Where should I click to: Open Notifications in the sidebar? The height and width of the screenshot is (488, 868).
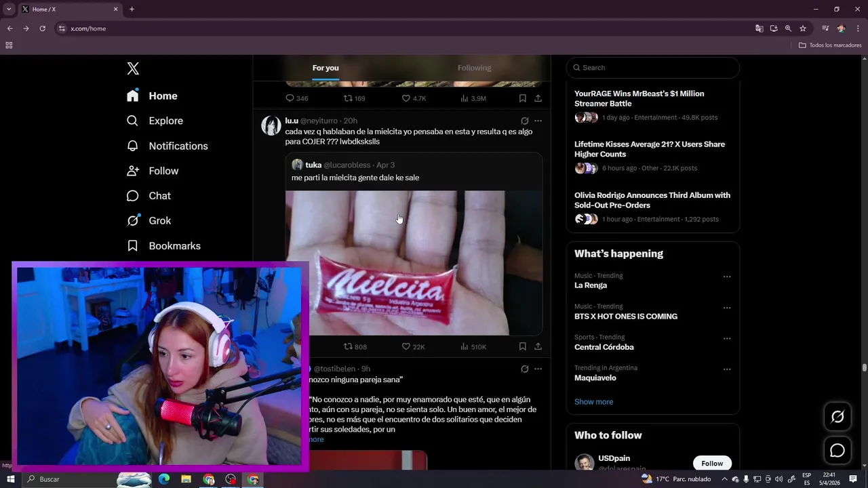(x=167, y=146)
